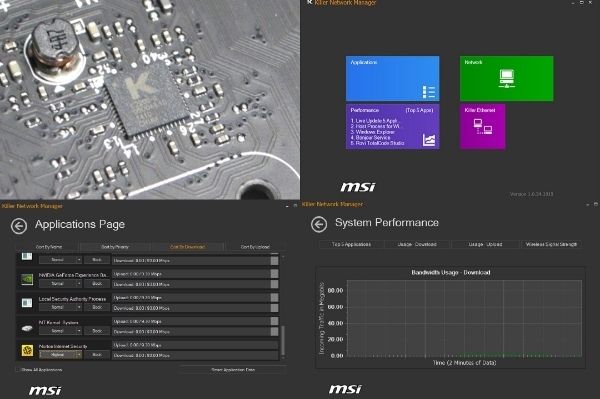Show the Usage - Upload tab
Screen dimensions: 600x399
485,244
